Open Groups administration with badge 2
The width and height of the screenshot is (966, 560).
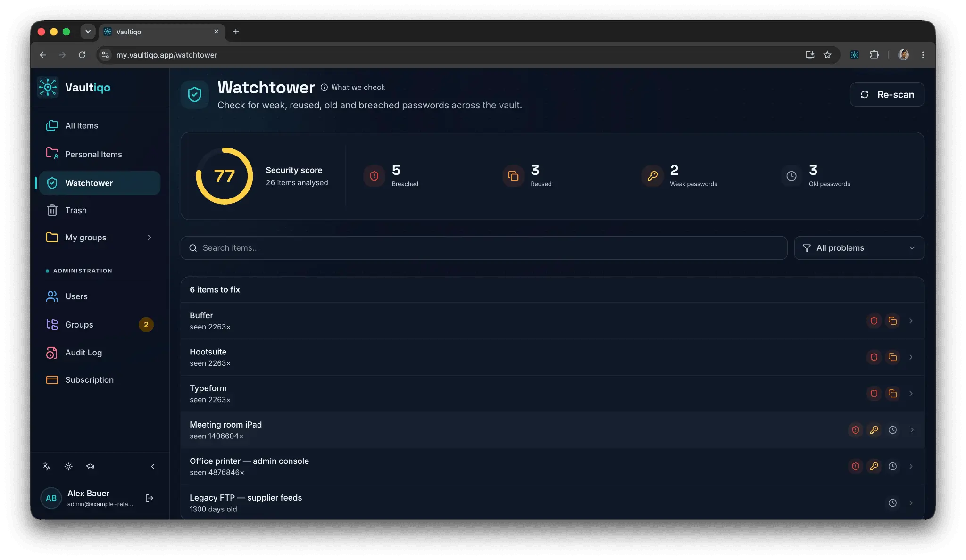pyautogui.click(x=100, y=325)
